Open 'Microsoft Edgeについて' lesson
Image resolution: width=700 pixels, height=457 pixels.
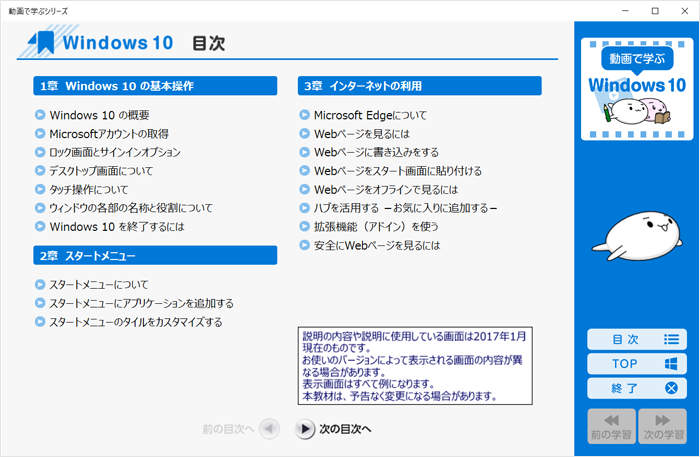pos(370,115)
